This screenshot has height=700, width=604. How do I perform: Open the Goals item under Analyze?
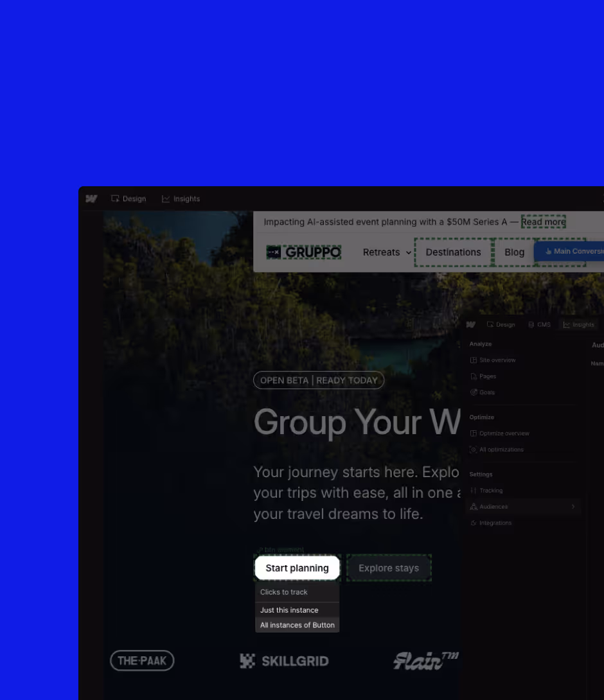(482, 392)
